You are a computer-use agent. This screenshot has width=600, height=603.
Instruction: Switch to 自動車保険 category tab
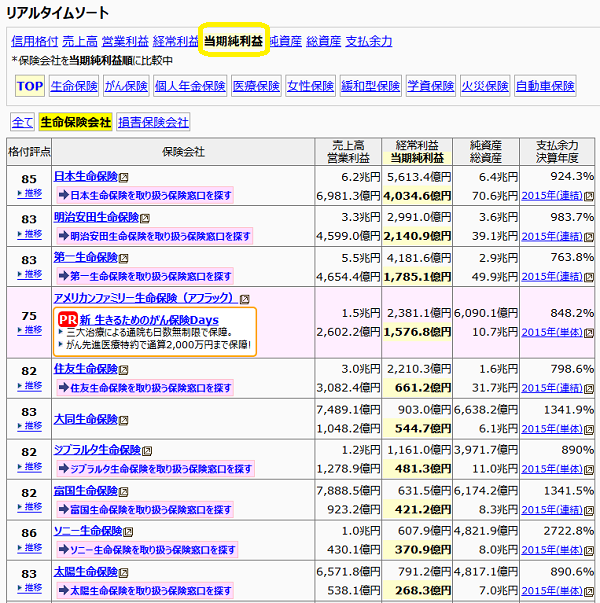[x=545, y=86]
